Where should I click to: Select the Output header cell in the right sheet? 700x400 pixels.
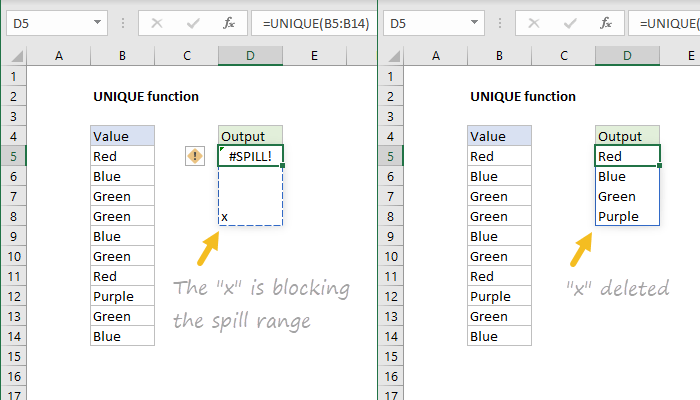627,136
